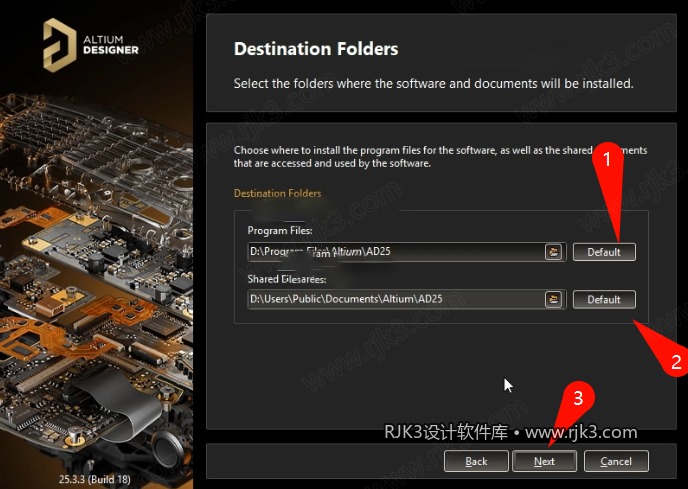Click the 'Program Files:' label
The width and height of the screenshot is (688, 489).
click(x=280, y=230)
